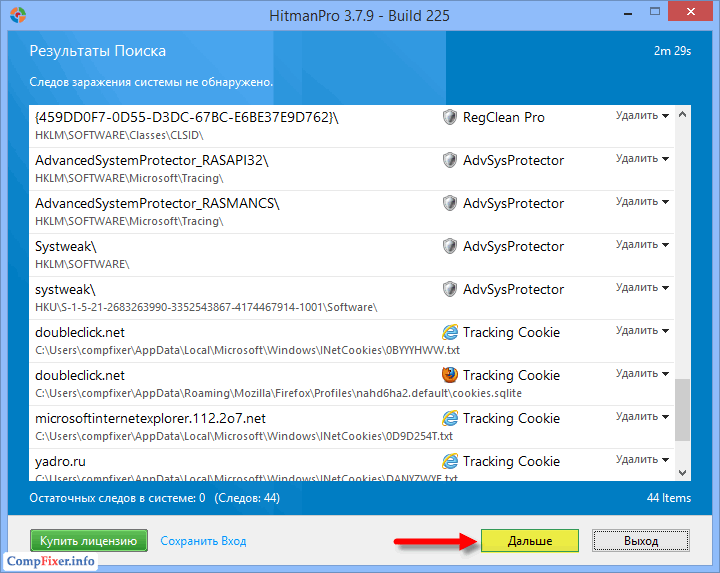720x573 pixels.
Task: Click the RegClean Pro threat label
Action: point(504,118)
